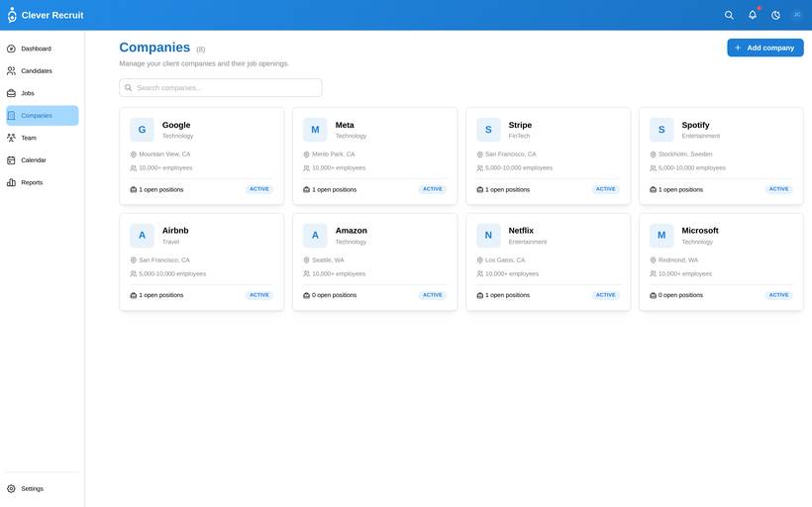Screen dimensions: 812x507
Task: Open the Airbnb company name
Action: click(175, 231)
